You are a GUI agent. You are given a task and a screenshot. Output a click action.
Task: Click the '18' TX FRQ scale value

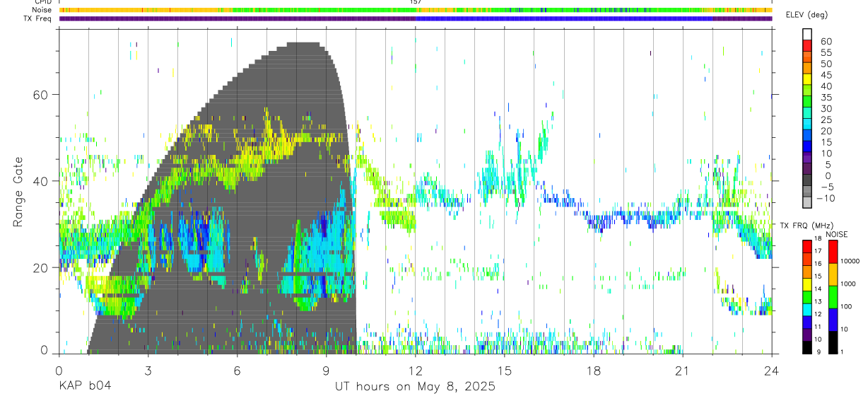coord(818,238)
